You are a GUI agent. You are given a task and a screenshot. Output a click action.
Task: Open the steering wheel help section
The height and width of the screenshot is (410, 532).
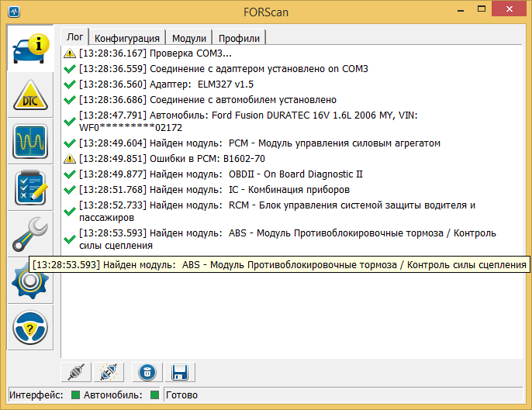[30, 327]
